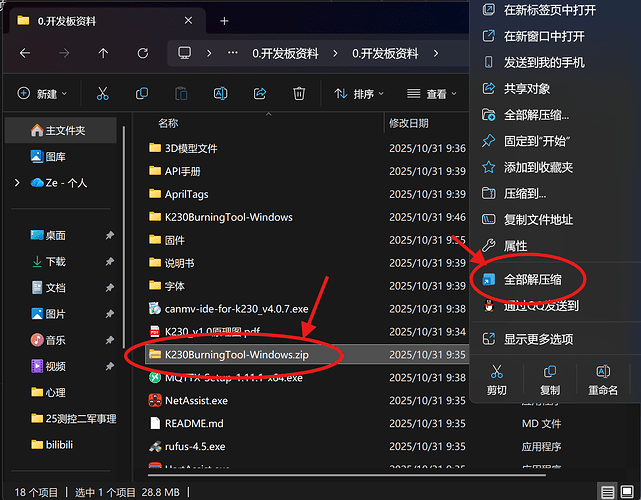Select 属性 in the context menu
Viewport: 641px width, 500px height.
(515, 245)
